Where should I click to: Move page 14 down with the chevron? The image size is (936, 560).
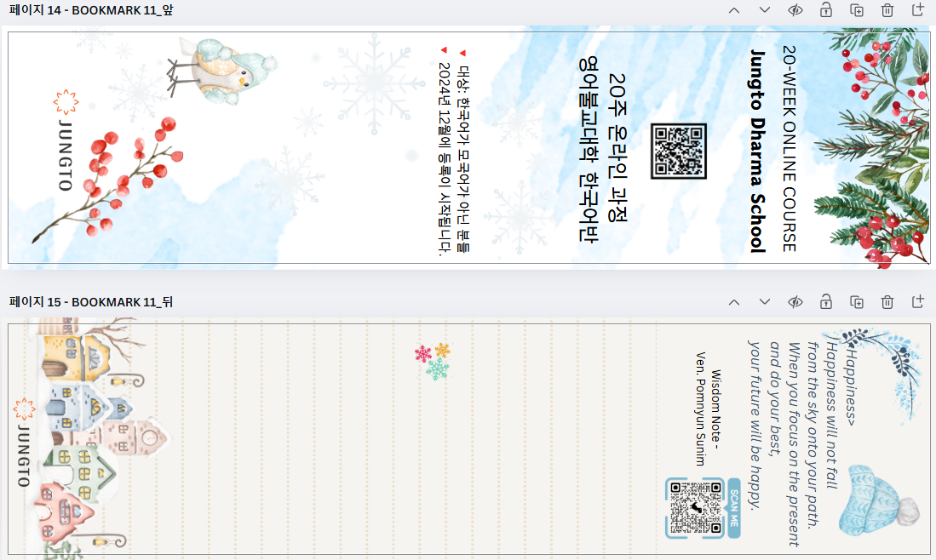pos(765,10)
